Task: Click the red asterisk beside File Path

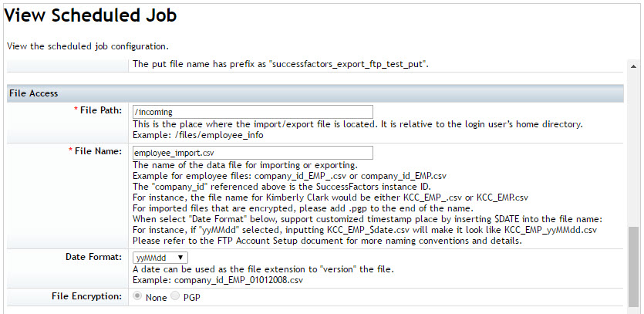Action: [x=76, y=109]
